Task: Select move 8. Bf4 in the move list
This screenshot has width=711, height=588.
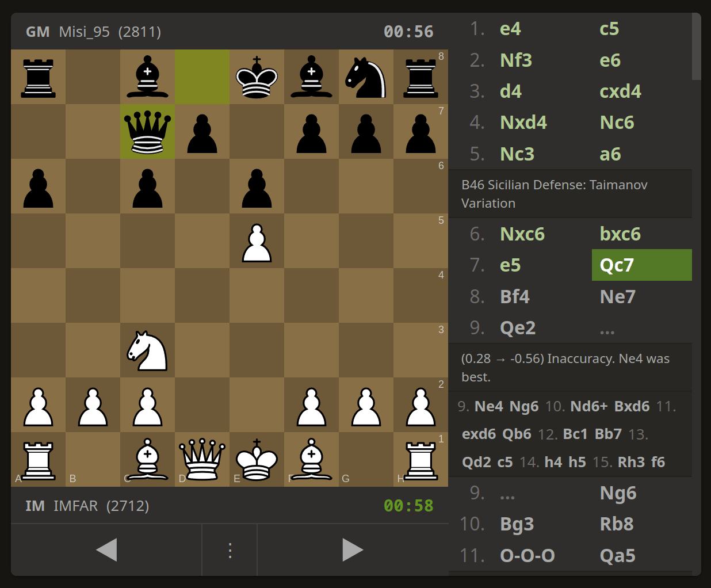Action: click(514, 296)
